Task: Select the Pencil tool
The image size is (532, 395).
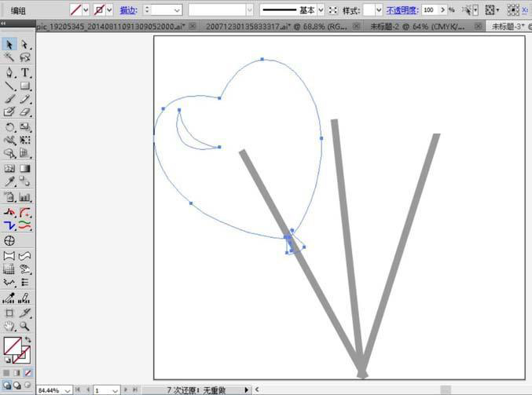Action: (x=25, y=99)
